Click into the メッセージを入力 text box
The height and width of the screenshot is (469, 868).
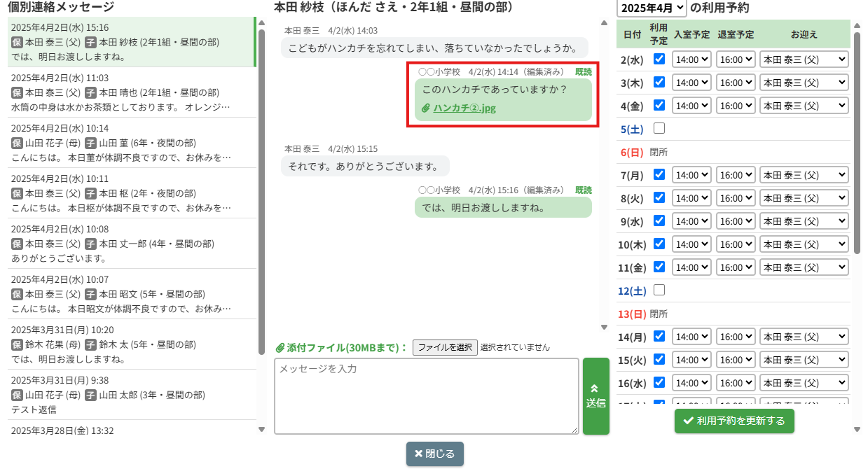426,395
